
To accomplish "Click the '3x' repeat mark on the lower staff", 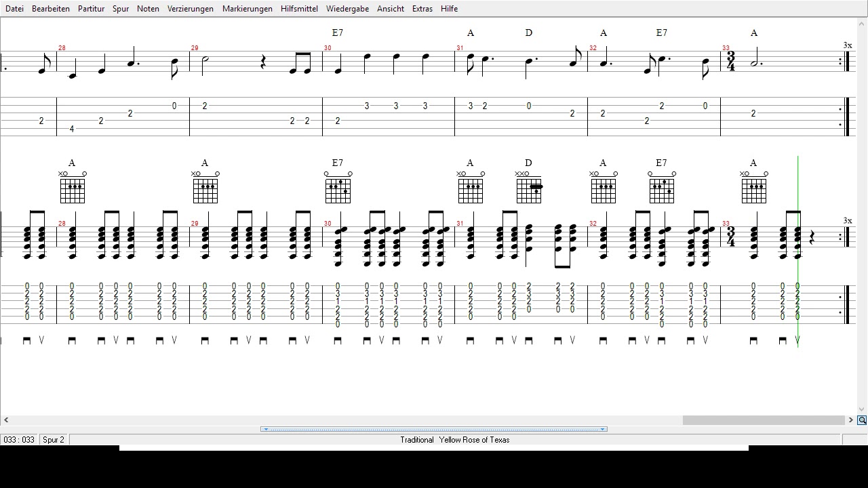I will click(848, 221).
